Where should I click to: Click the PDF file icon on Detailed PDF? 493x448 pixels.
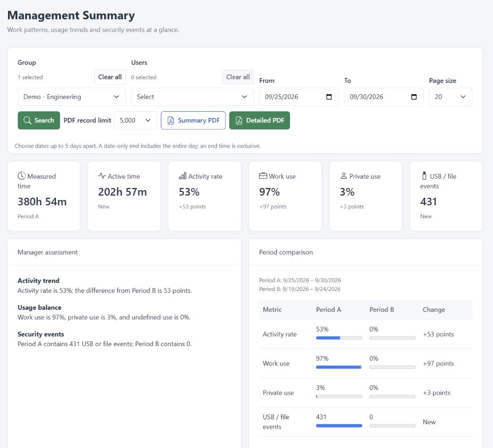tap(239, 120)
